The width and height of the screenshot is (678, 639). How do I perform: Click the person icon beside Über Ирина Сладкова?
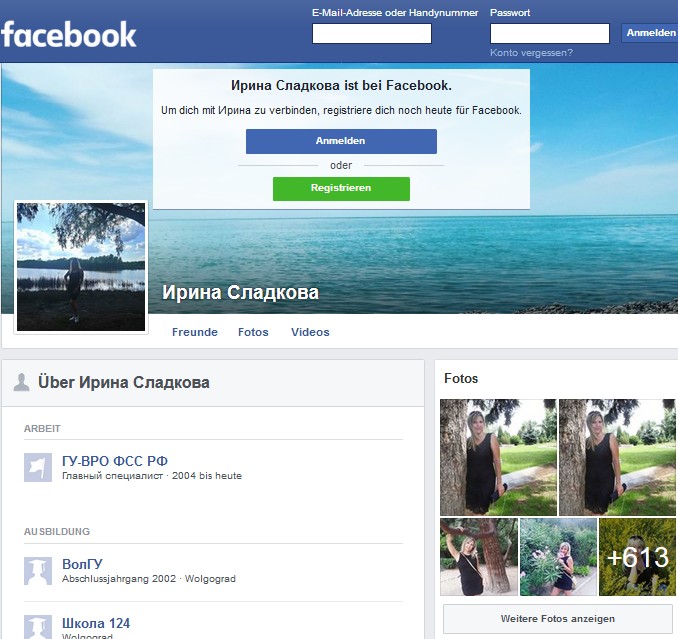(21, 382)
